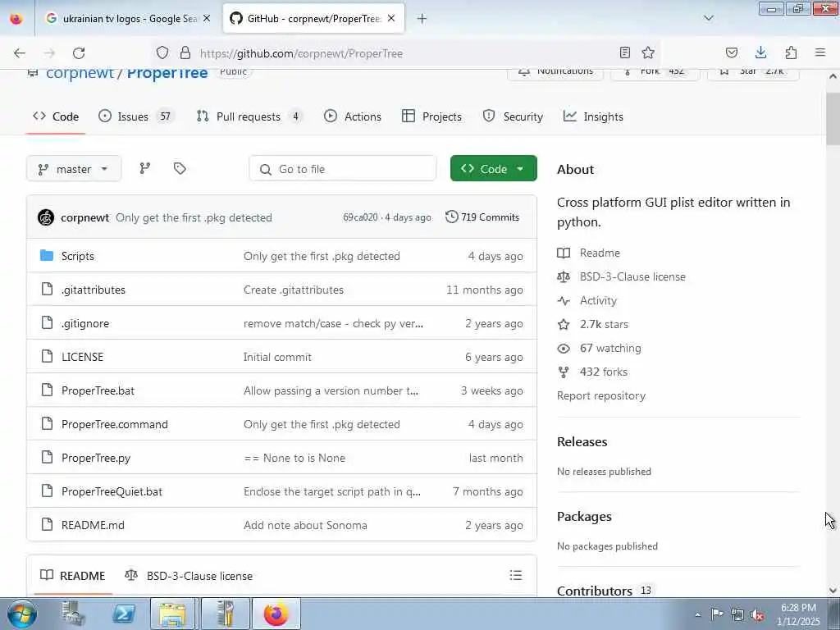Click Report repository link

coord(601,396)
